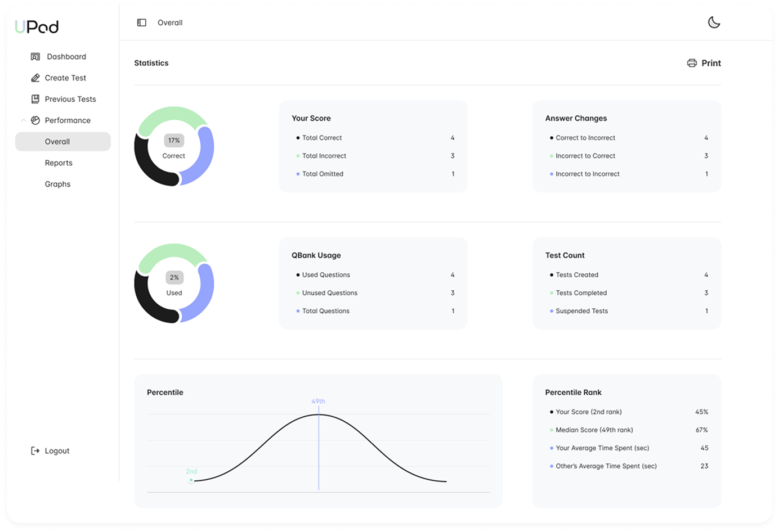This screenshot has height=532, width=779.
Task: Click the printer icon next to Print
Action: (x=691, y=63)
